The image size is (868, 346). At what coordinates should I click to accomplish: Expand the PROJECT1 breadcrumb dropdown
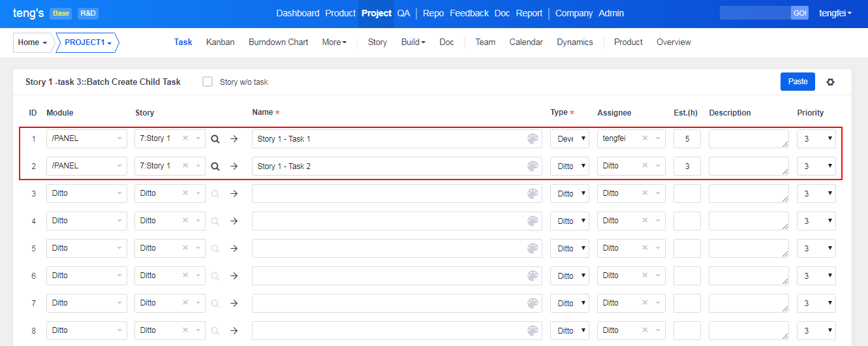pos(88,42)
